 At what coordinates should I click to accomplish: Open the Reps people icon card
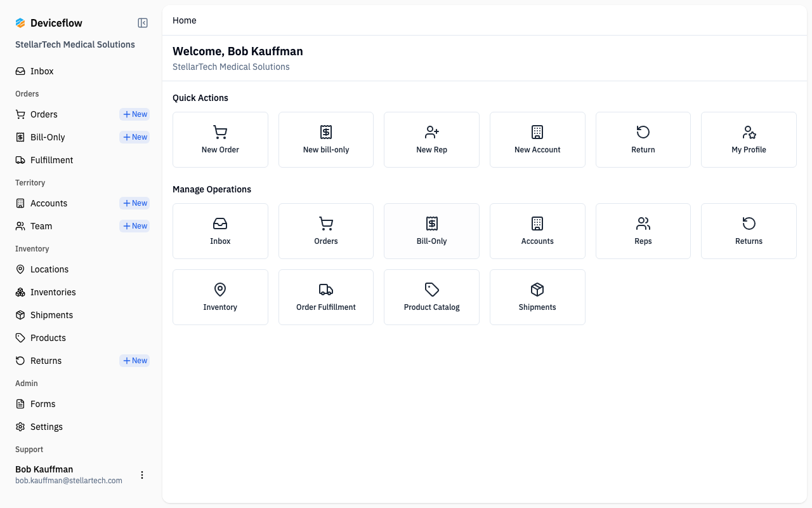(x=643, y=231)
